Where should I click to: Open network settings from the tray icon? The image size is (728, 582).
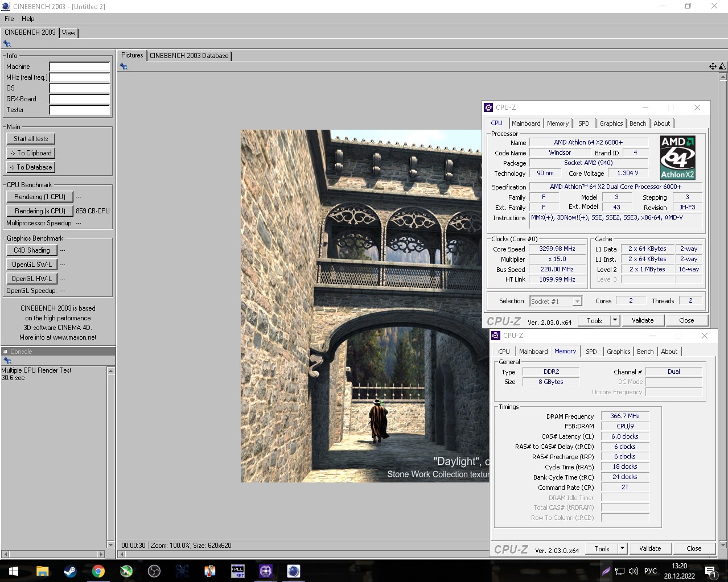click(x=619, y=571)
